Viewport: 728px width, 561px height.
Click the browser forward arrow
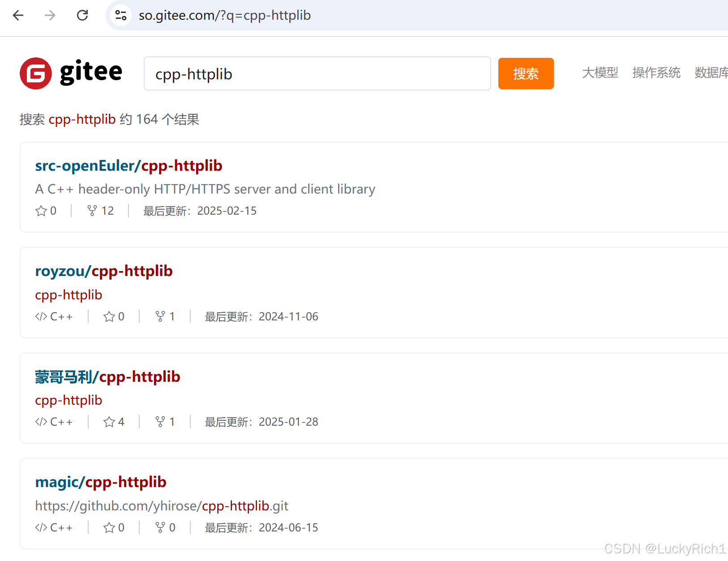(50, 15)
